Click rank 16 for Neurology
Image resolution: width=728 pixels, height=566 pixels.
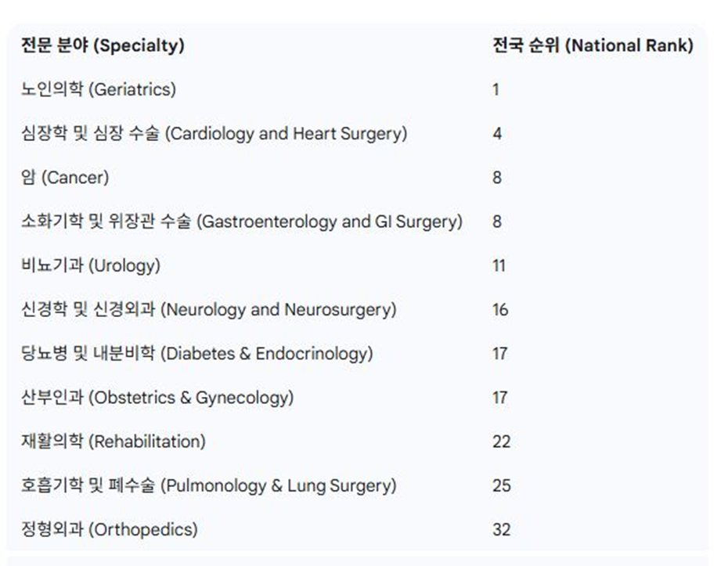(x=500, y=310)
